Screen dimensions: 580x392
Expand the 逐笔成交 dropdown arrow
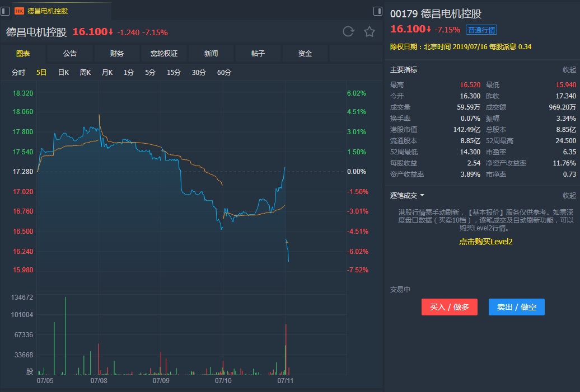point(422,196)
